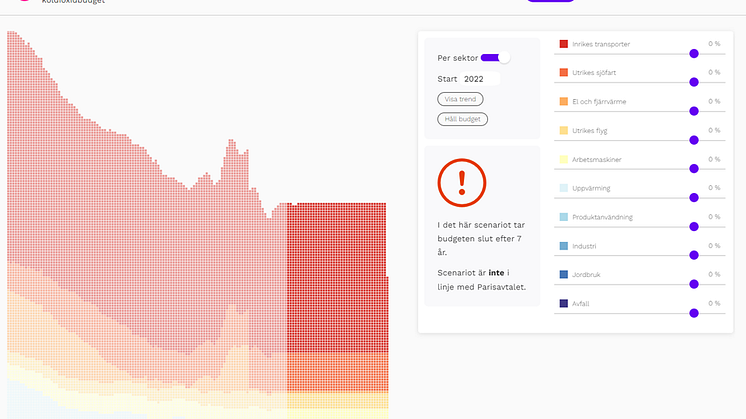The width and height of the screenshot is (746, 419).
Task: Click the El och fjärrvärme label
Action: (599, 102)
